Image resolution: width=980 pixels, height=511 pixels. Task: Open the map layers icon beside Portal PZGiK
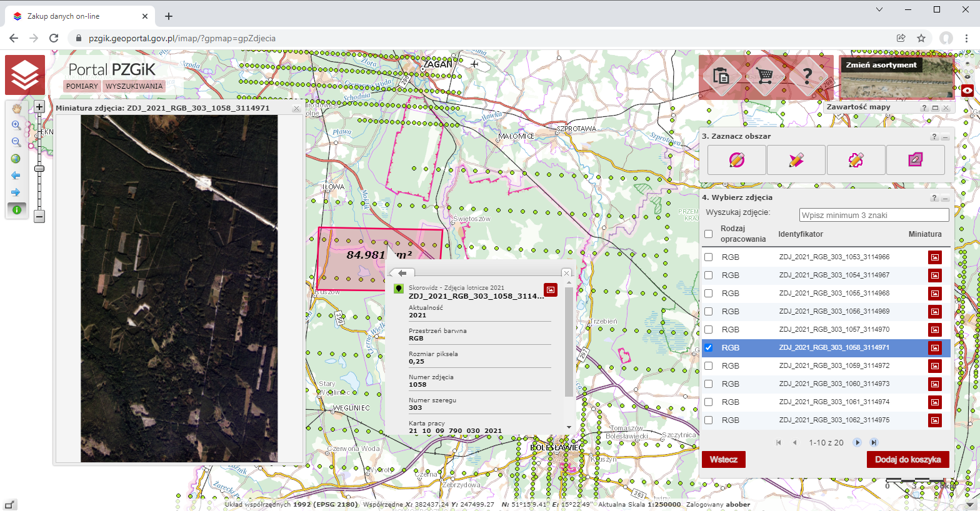[x=25, y=75]
